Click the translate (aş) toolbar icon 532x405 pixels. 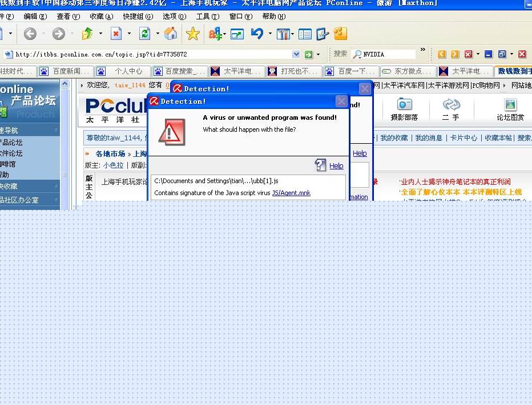point(215,34)
